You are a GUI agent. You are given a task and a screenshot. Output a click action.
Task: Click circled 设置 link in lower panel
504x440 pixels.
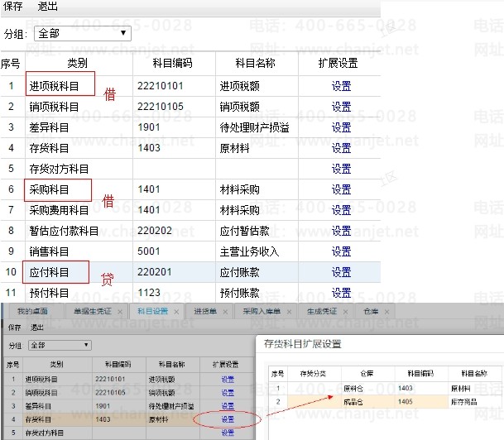click(228, 419)
